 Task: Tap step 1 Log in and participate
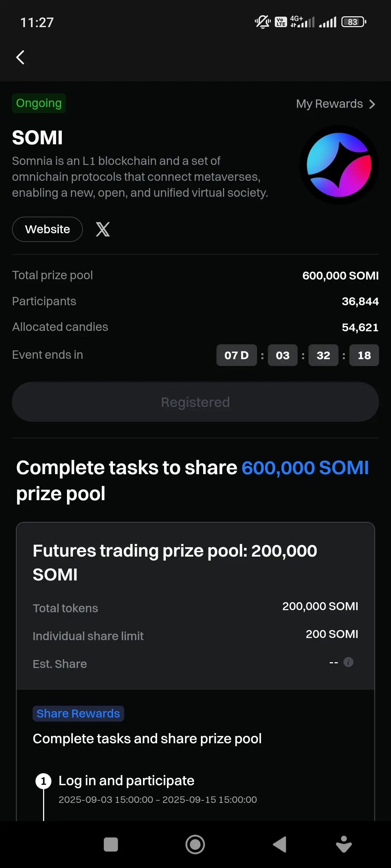126,780
